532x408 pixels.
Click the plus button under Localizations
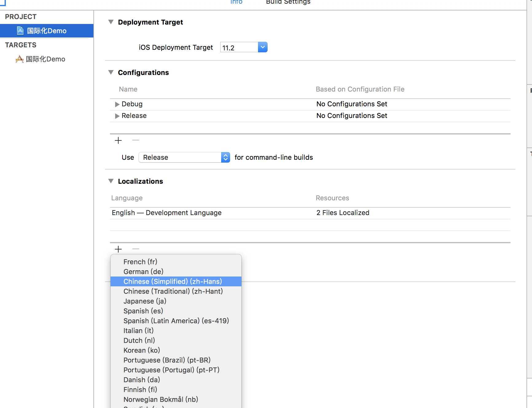coord(118,249)
